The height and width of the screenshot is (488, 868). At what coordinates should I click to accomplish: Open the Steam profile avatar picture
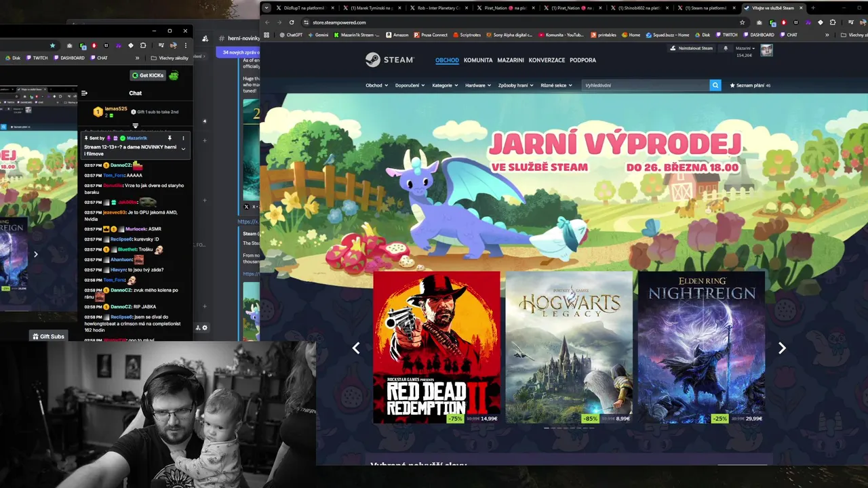pyautogui.click(x=766, y=50)
